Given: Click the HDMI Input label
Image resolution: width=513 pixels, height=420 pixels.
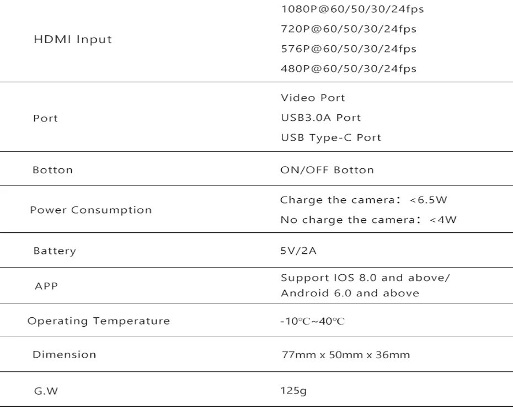Looking at the screenshot, I should (73, 40).
